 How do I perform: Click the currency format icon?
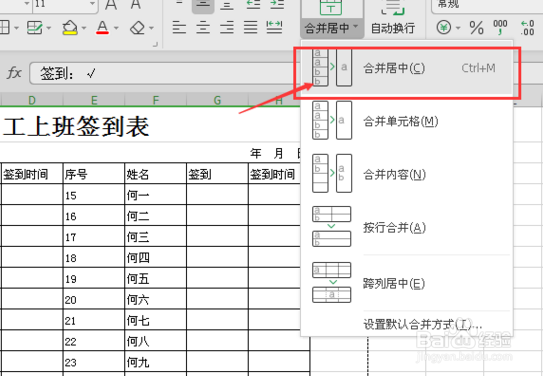pos(444,28)
